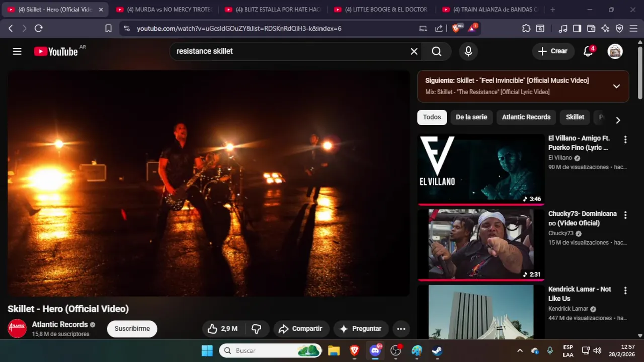Open the Brave Wallet icon
644x362 pixels.
coord(591,29)
